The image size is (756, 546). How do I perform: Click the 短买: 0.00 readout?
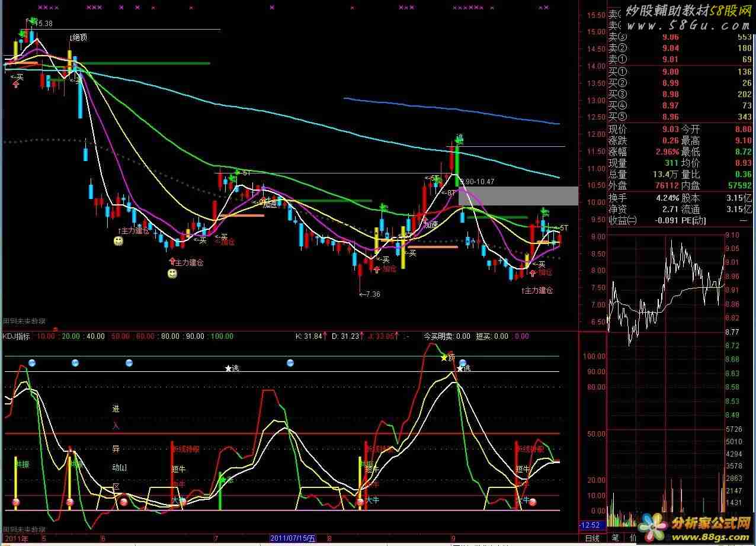492,336
